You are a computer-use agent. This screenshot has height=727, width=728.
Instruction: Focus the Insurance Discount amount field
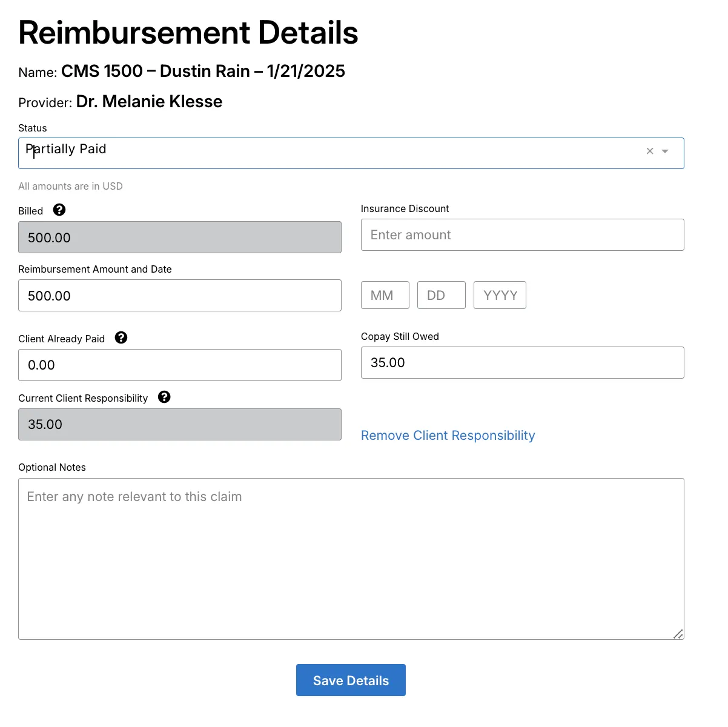523,234
